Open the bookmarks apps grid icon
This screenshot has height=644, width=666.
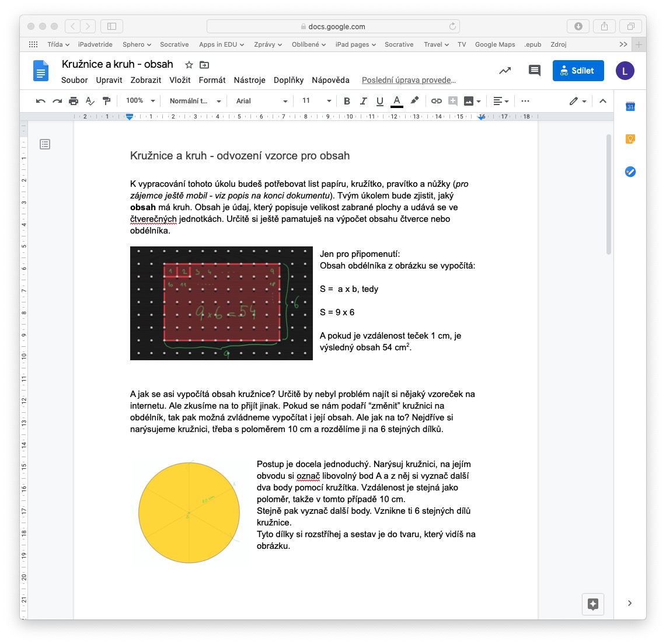pos(33,44)
